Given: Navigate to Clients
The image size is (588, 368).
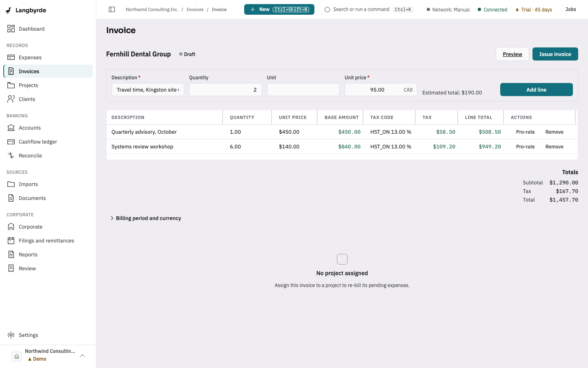Looking at the screenshot, I should (48, 99).
